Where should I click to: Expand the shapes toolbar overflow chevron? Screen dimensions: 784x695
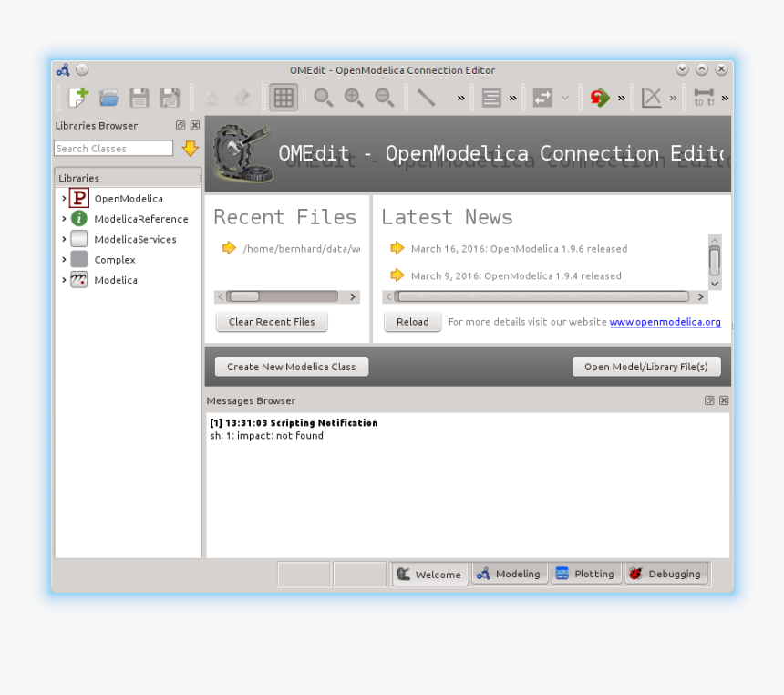coord(461,99)
